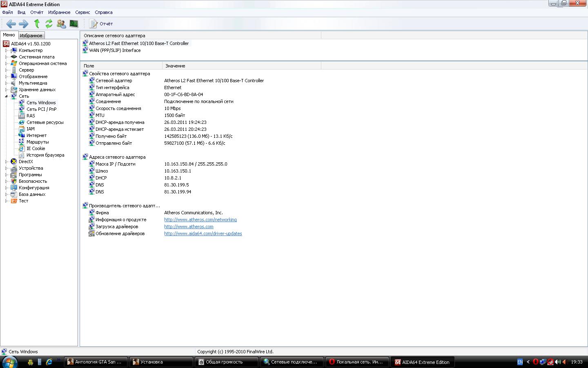This screenshot has width=588, height=368.
Task: Open the Справка menu
Action: (x=104, y=12)
